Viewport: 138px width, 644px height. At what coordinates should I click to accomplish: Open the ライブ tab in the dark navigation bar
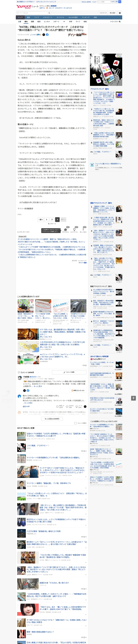click(x=37, y=17)
